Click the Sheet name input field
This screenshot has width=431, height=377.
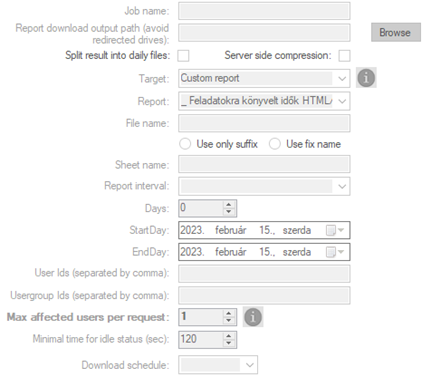click(264, 164)
